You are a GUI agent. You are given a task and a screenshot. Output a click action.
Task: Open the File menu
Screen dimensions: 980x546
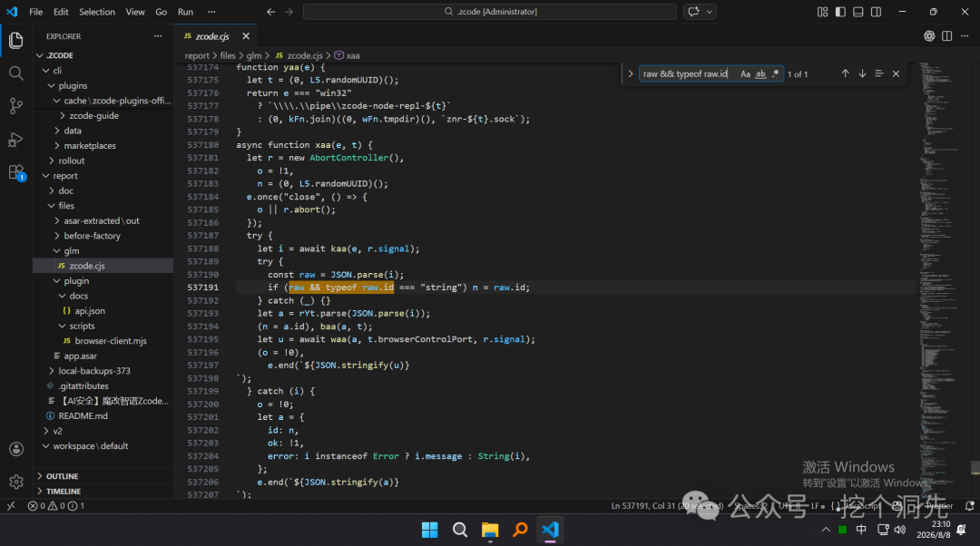(x=36, y=12)
